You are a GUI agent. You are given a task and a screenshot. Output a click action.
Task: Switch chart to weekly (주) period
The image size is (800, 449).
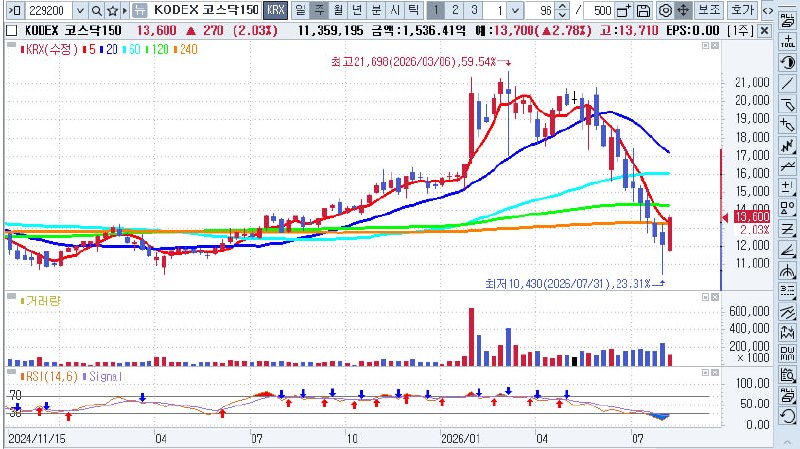tap(319, 10)
